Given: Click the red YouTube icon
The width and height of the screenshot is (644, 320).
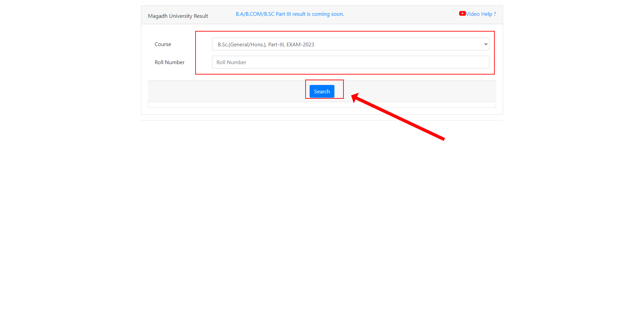Looking at the screenshot, I should (x=462, y=13).
